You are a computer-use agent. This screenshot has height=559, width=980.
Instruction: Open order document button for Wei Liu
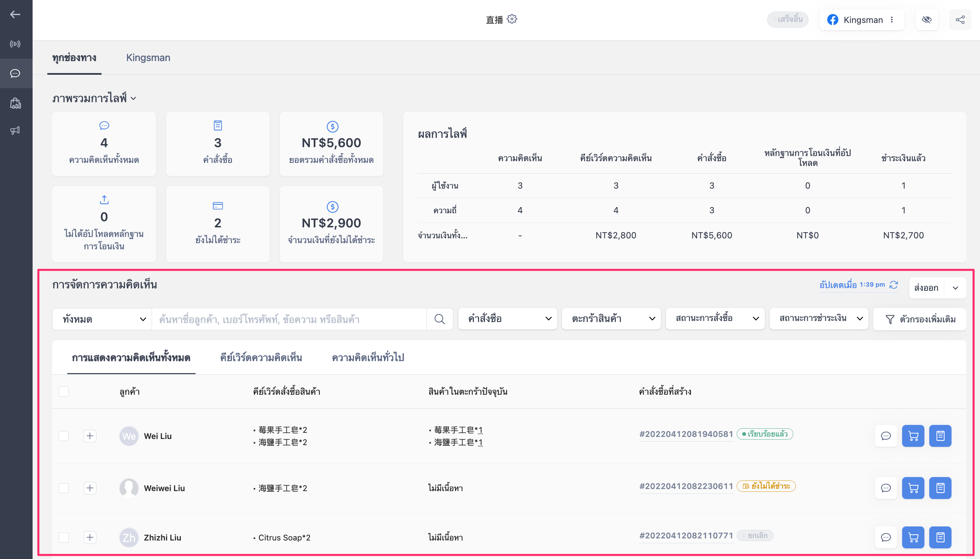[x=941, y=436]
